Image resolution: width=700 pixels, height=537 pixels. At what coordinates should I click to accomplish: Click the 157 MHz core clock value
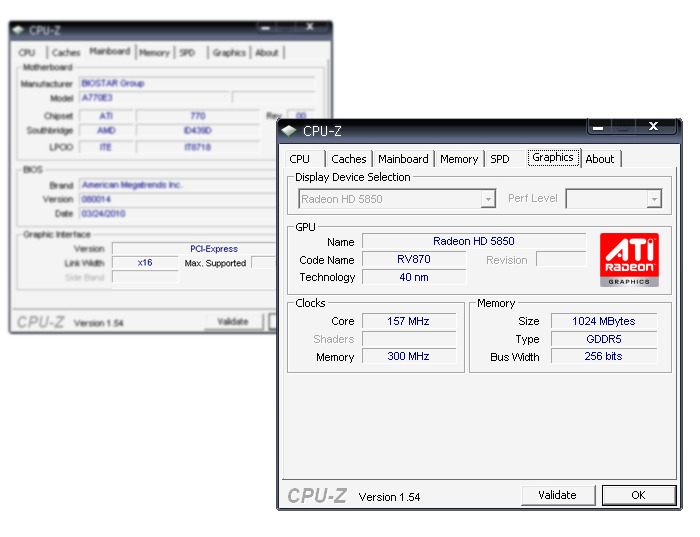tap(408, 321)
